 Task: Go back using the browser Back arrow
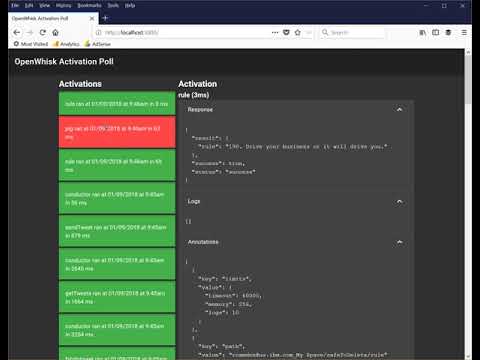pos(17,32)
